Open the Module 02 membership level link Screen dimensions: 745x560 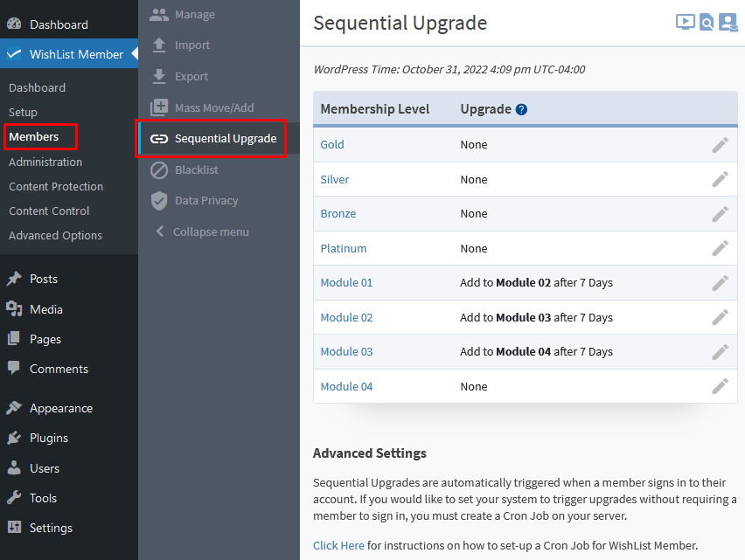(x=346, y=317)
